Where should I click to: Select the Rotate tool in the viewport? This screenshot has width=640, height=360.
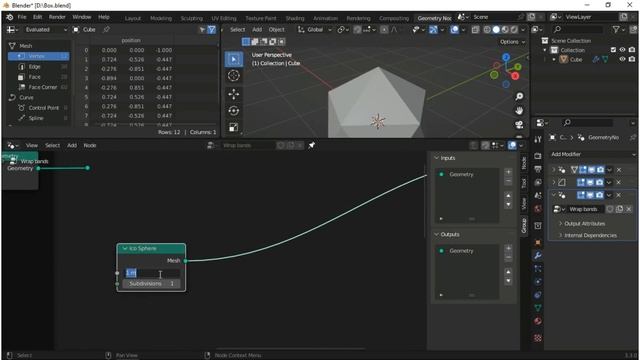coord(233,111)
